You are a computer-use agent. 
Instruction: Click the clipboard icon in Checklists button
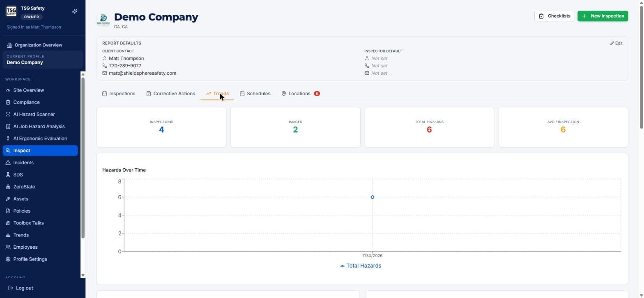541,16
